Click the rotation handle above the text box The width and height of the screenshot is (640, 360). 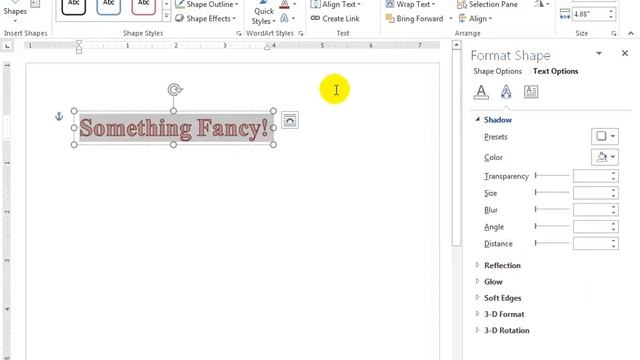(x=175, y=89)
